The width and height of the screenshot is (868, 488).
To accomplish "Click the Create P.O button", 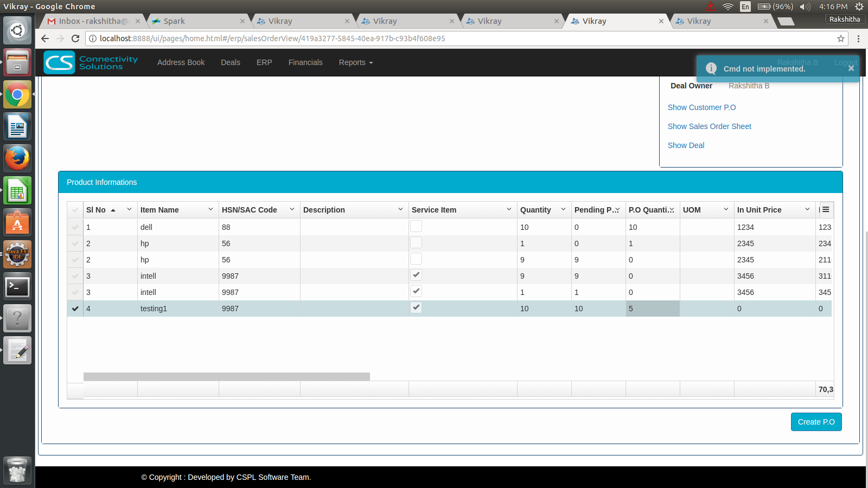I will tap(816, 422).
